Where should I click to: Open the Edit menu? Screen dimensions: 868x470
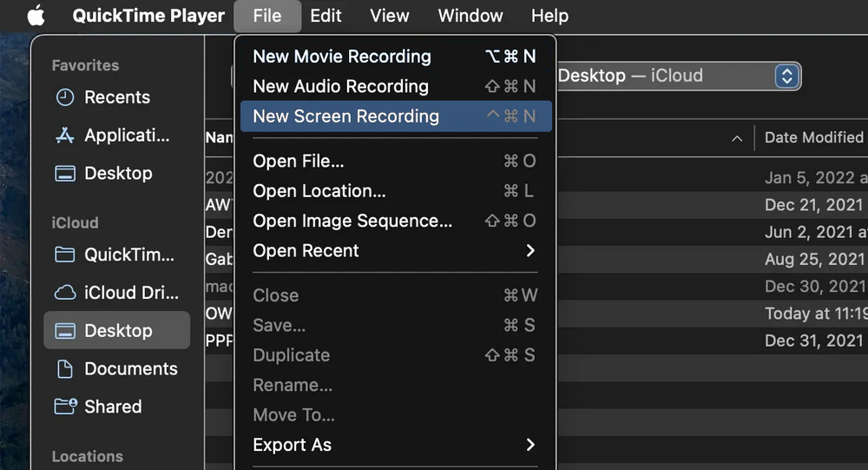(325, 16)
